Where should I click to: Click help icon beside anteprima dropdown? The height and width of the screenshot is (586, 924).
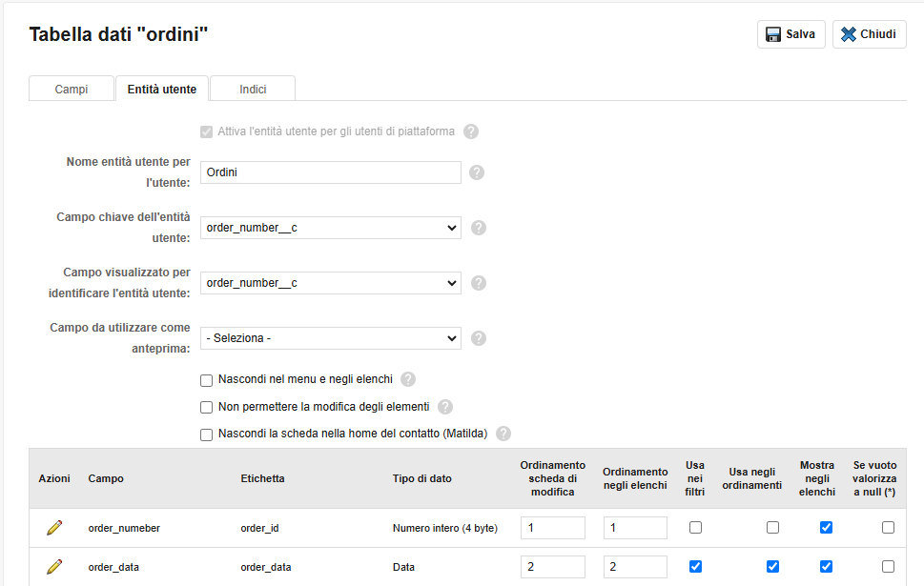coord(479,338)
